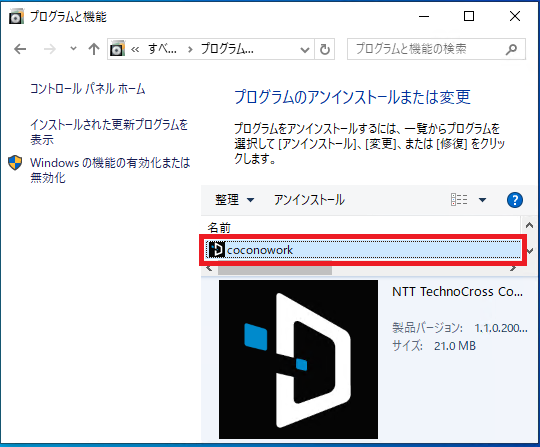Click the large coconowork logo thumbnail
This screenshot has height=447, width=540.
(298, 359)
